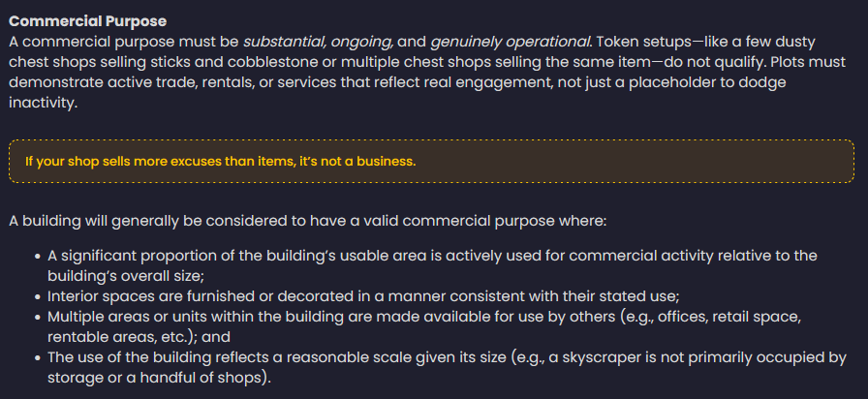Screen dimensions: 868x399
Task: Click the italic phrase "genuinely operational"
Action: [509, 41]
